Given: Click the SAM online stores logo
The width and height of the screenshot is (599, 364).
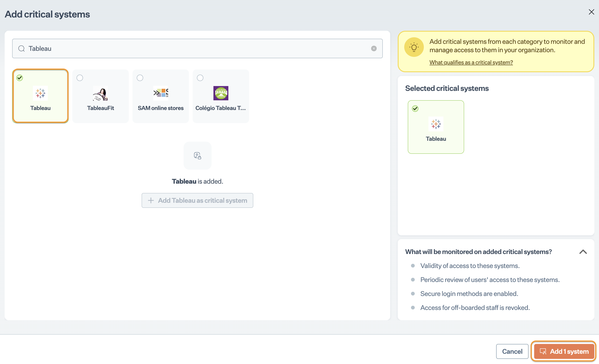Looking at the screenshot, I should [x=161, y=93].
